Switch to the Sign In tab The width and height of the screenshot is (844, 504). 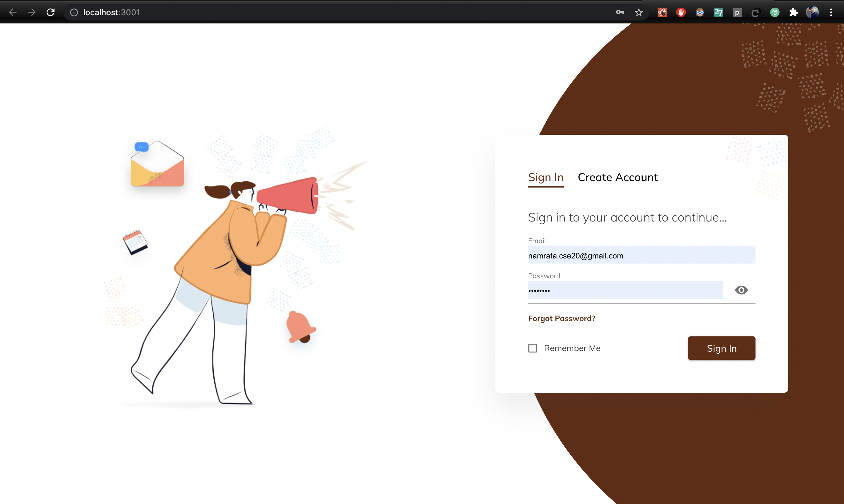[x=546, y=177]
